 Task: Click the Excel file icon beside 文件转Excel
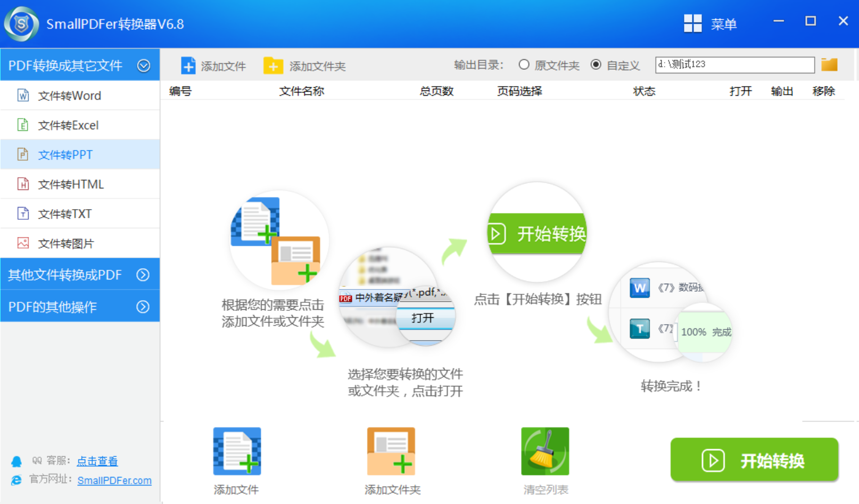tap(23, 125)
